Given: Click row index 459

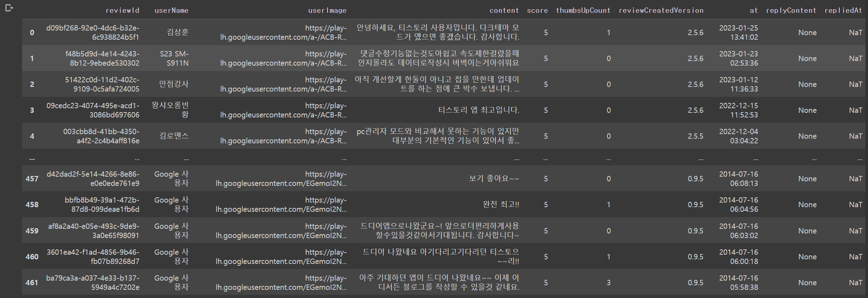Looking at the screenshot, I should [x=32, y=231].
